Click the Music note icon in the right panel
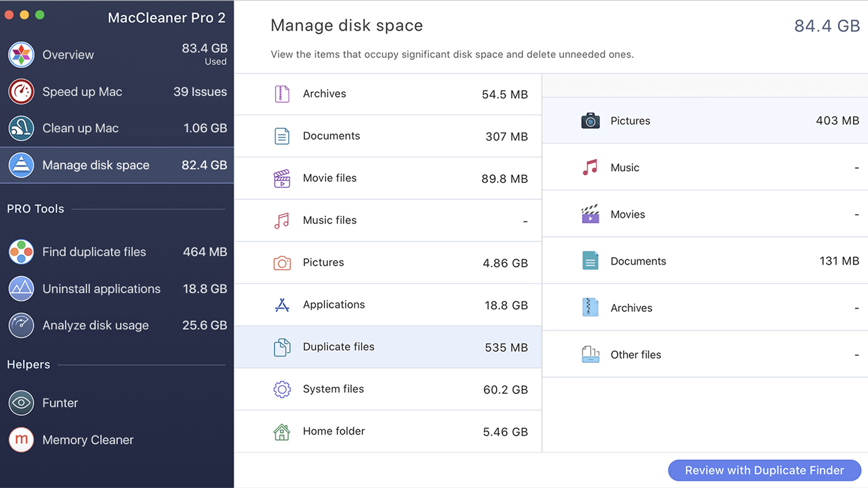 [x=590, y=167]
